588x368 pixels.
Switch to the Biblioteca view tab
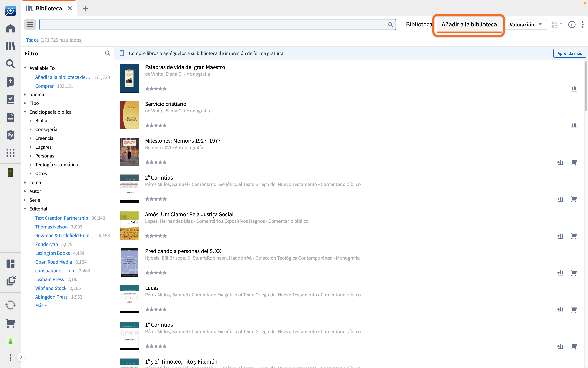[419, 24]
